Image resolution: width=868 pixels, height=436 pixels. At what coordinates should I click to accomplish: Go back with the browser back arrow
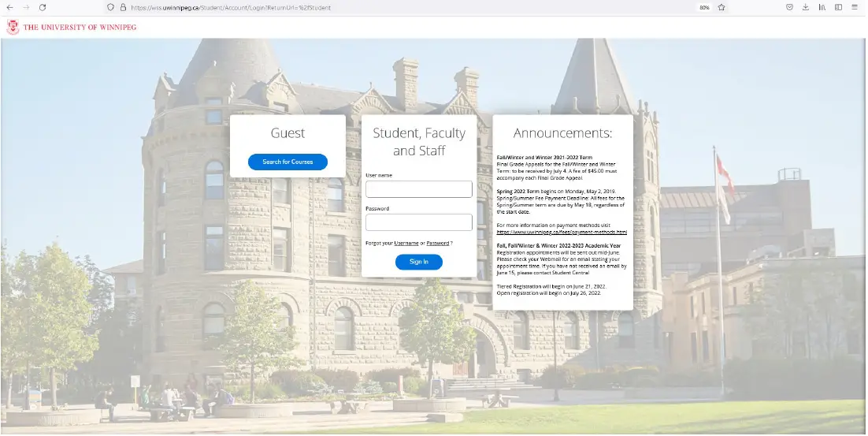tap(9, 7)
